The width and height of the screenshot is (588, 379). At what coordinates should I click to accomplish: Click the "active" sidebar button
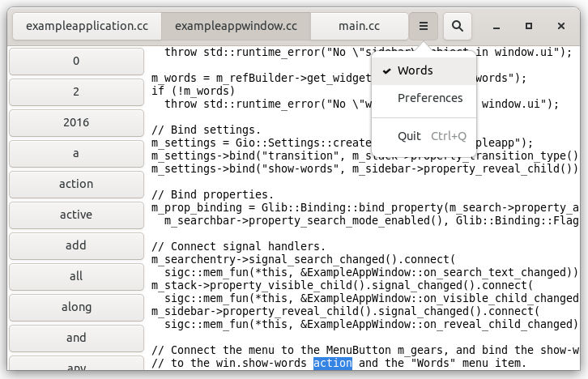coord(76,215)
